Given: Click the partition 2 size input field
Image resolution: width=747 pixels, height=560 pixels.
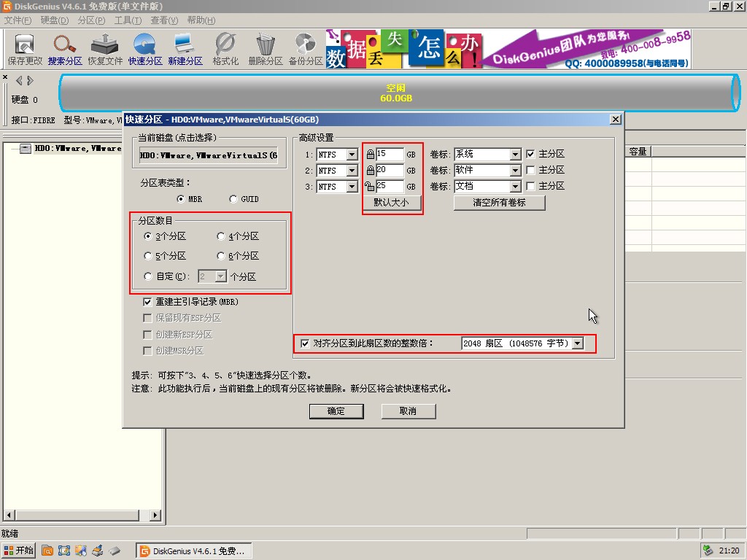Looking at the screenshot, I should coord(390,170).
